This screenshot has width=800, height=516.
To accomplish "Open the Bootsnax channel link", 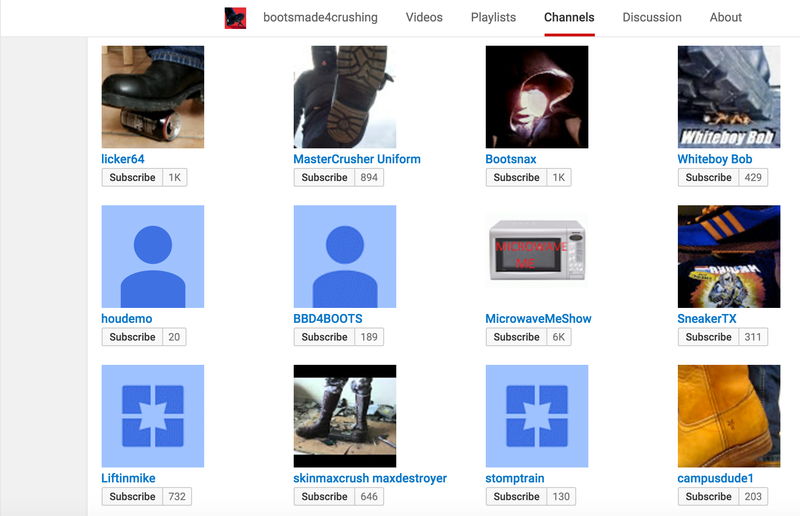I will click(x=511, y=159).
